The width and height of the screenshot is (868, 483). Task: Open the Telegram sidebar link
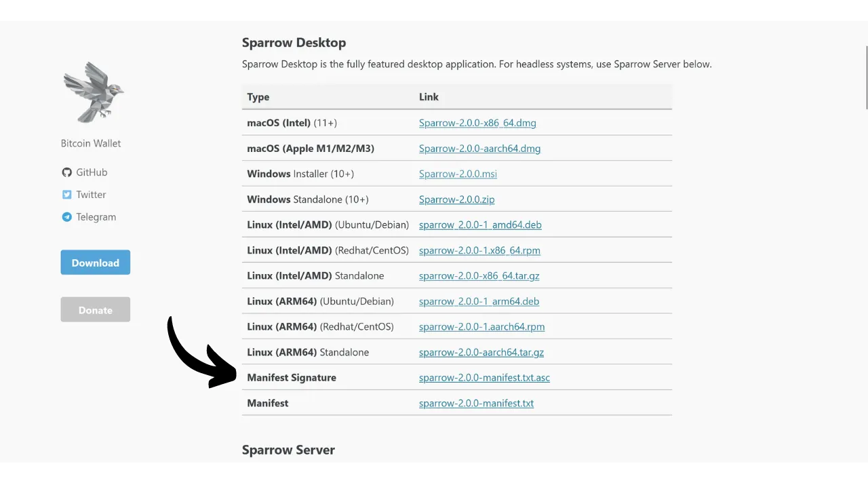tap(96, 217)
